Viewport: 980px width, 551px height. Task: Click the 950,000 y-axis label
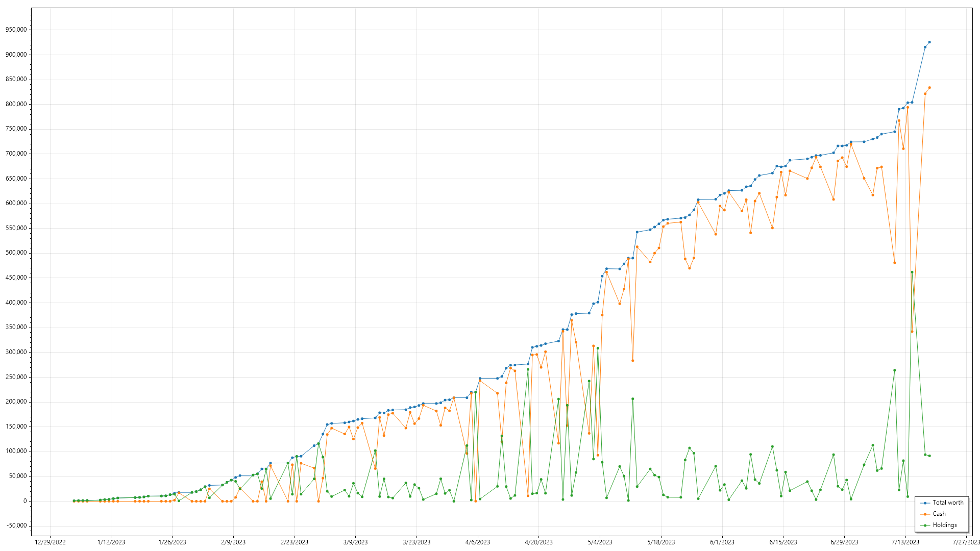point(16,30)
